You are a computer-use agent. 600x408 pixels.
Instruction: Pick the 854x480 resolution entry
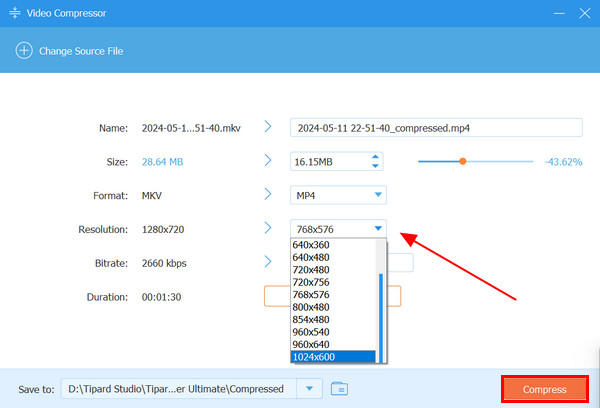coord(310,319)
